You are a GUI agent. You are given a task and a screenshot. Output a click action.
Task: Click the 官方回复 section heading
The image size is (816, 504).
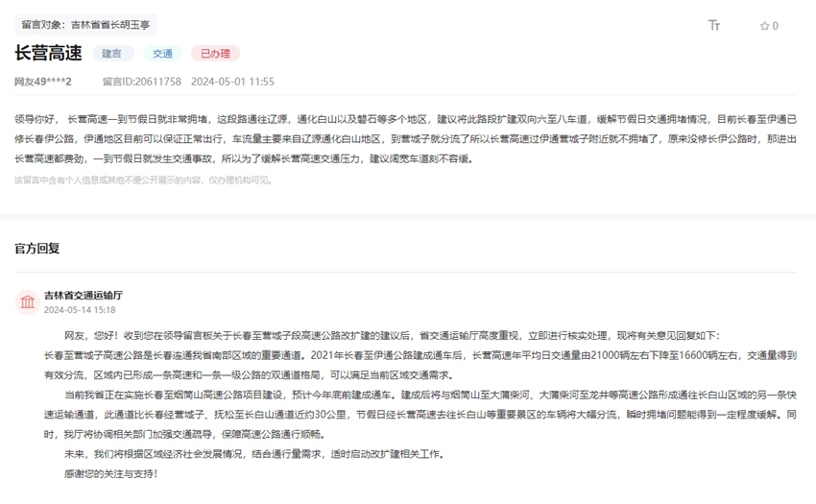pyautogui.click(x=36, y=249)
